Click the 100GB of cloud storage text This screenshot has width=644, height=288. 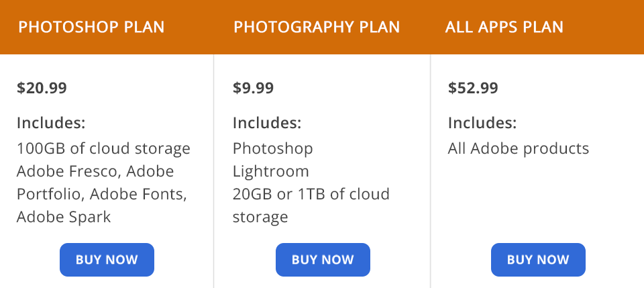point(103,148)
